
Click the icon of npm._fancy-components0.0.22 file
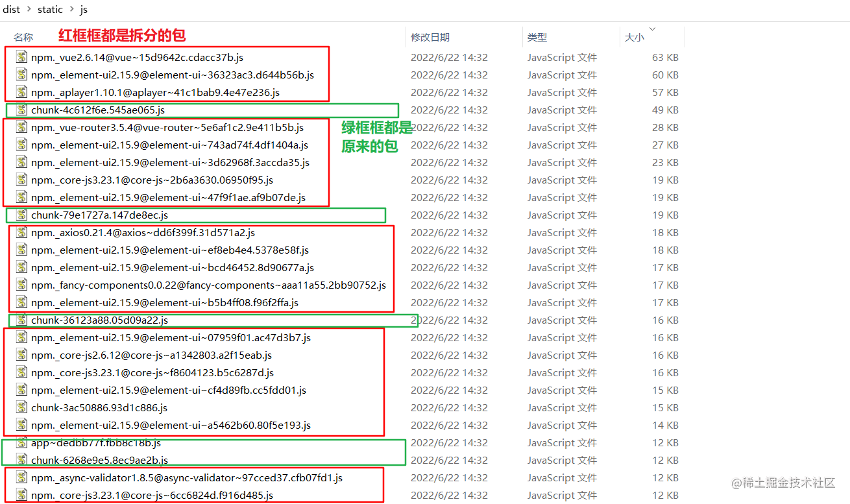pos(21,285)
